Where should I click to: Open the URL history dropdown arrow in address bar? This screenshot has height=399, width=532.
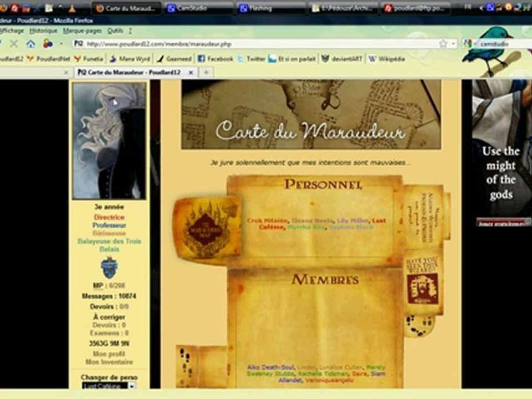[453, 44]
